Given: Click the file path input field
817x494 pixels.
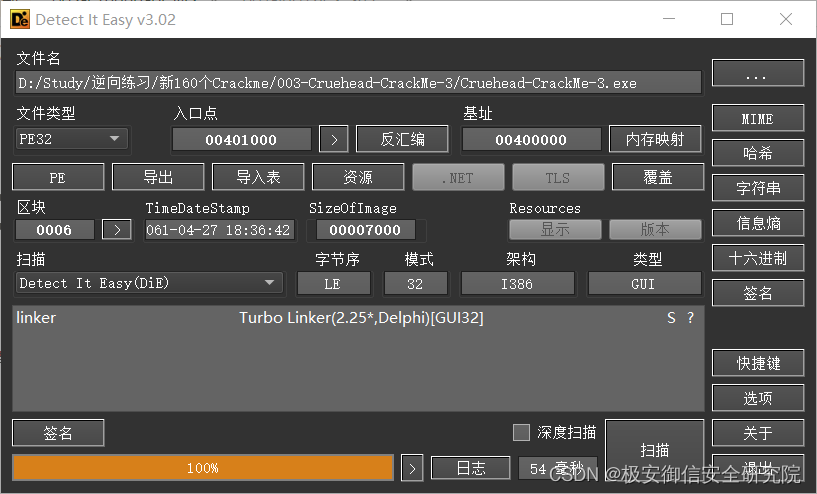Looking at the screenshot, I should (358, 83).
